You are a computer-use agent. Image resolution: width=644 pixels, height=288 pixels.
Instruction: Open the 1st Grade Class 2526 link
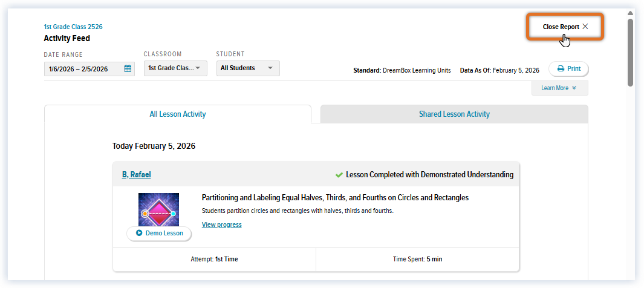(x=73, y=27)
